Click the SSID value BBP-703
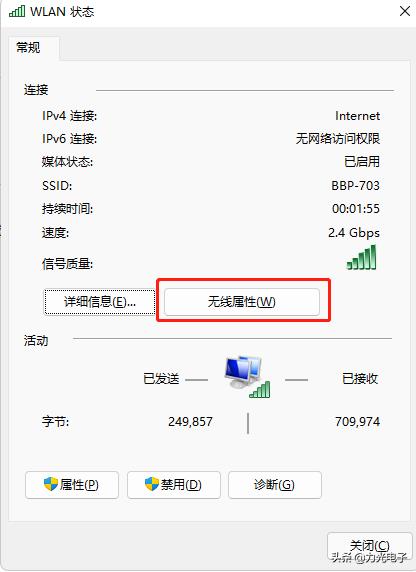 point(355,186)
